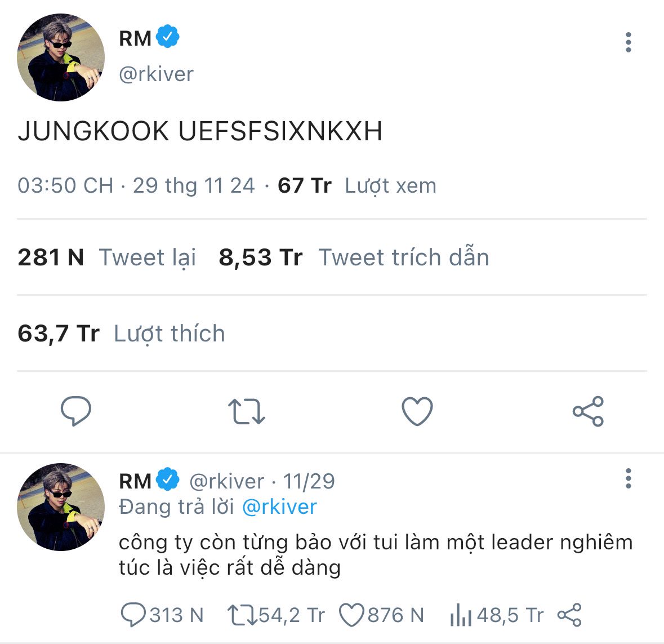664x644 pixels.
Task: Show the 63,7 Tr Lượt thích list
Action: 121,334
